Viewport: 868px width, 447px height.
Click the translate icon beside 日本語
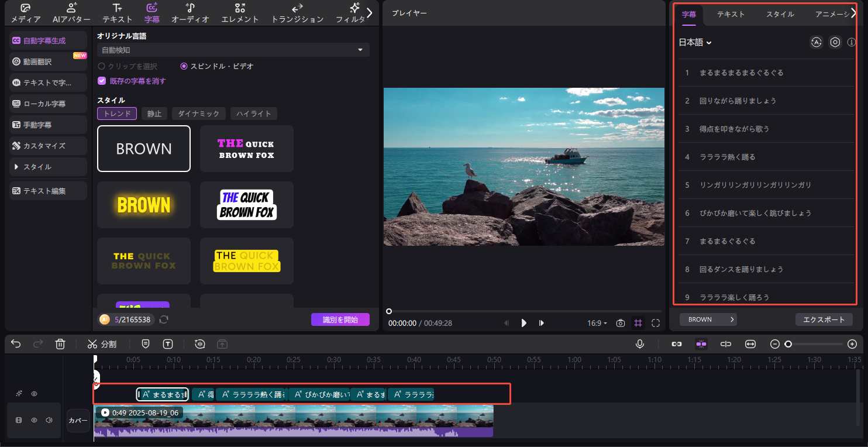tap(816, 42)
